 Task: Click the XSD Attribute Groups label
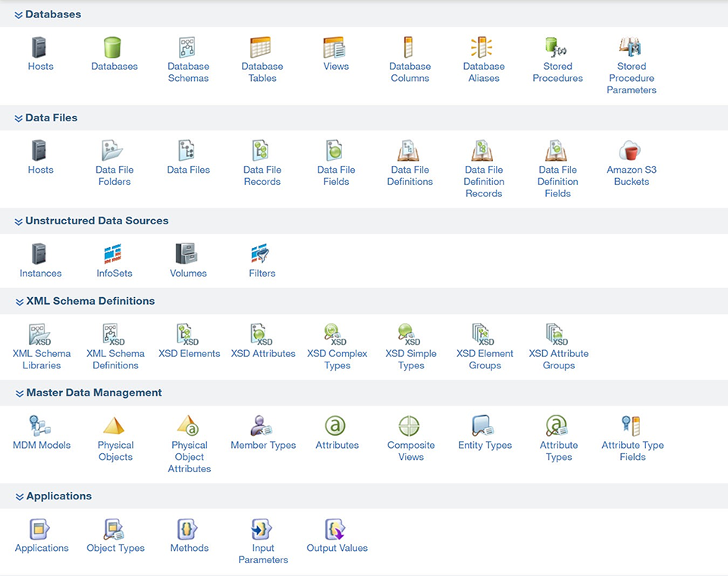click(x=559, y=359)
